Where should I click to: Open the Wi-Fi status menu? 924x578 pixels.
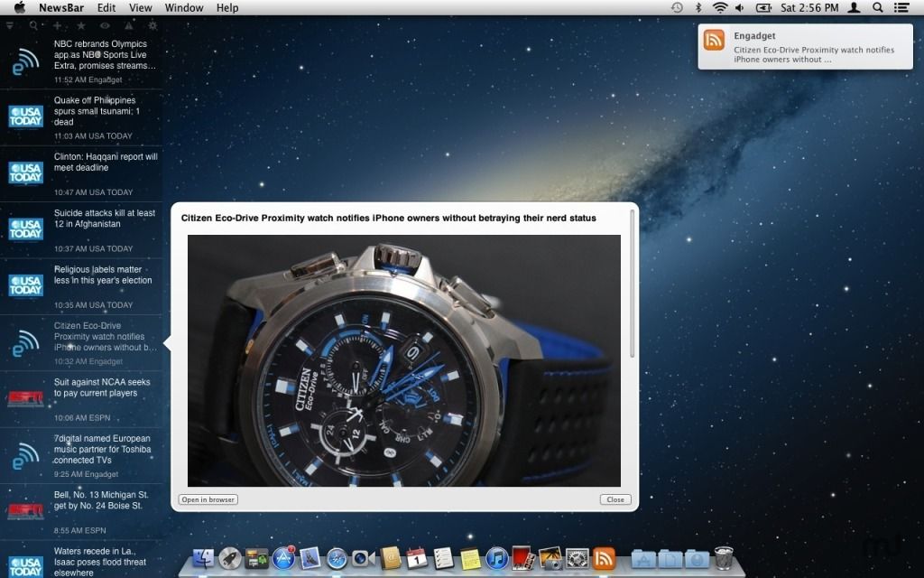point(719,7)
